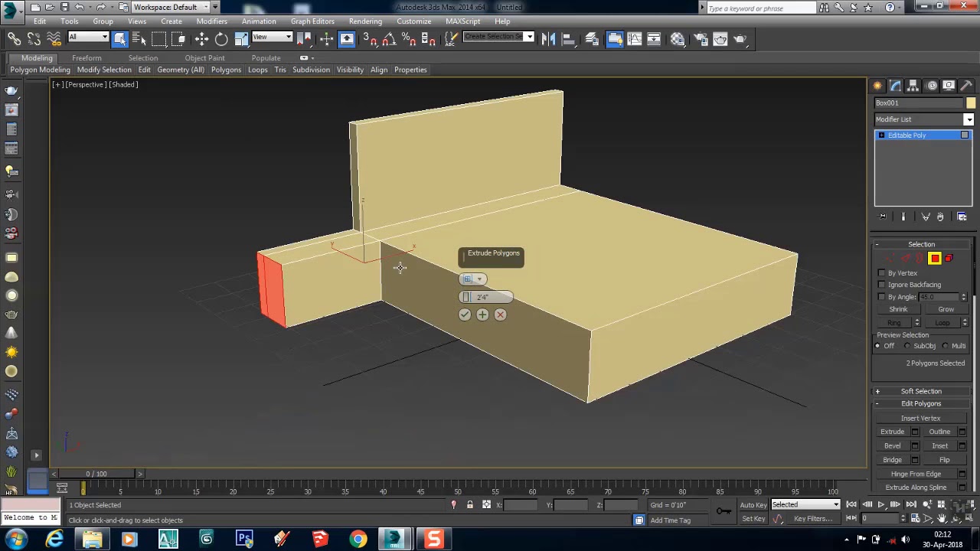Enable Ignore Backfacing checkbox
The height and width of the screenshot is (551, 980).
click(x=881, y=285)
